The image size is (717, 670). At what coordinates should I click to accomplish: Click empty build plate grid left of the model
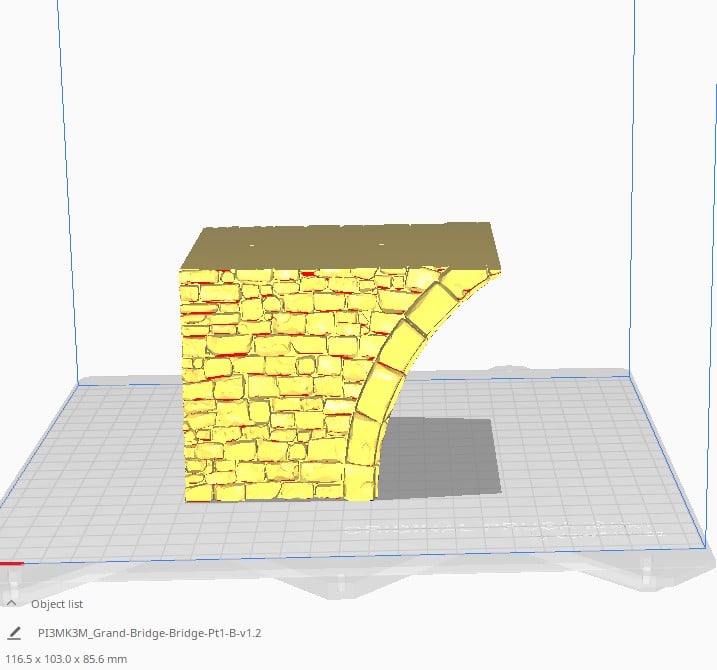(100, 460)
